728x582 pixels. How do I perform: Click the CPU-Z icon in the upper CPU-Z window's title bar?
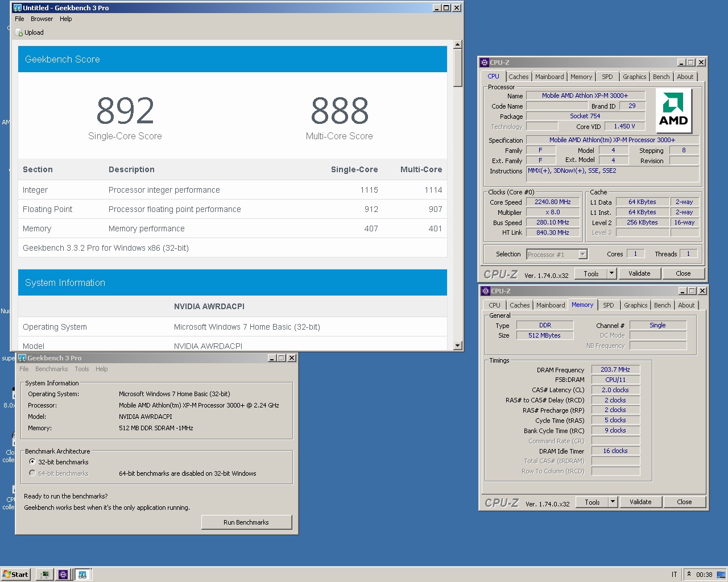(485, 63)
